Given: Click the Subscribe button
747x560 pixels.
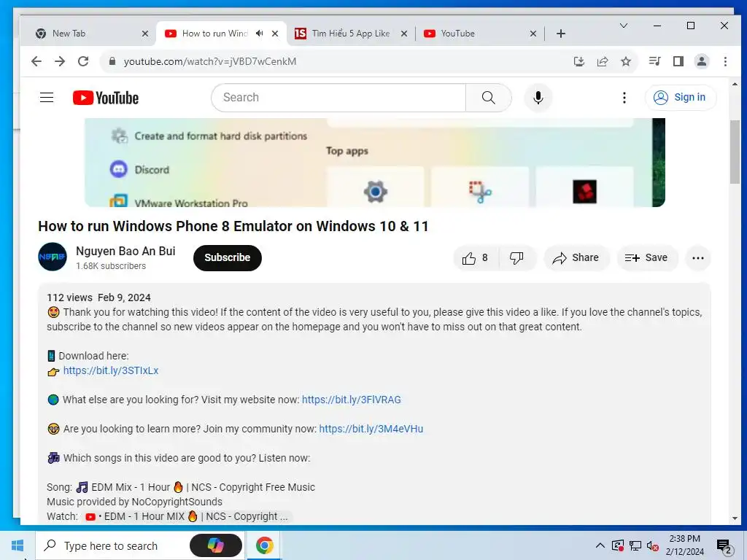Looking at the screenshot, I should 228,257.
